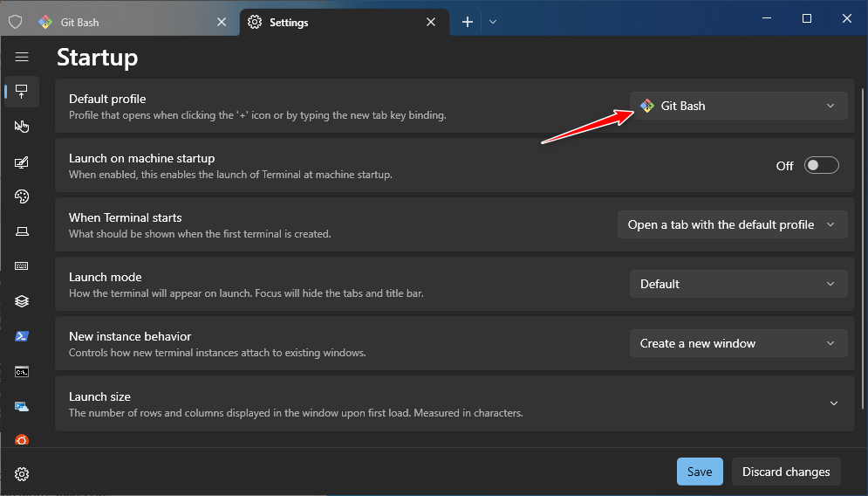868x496 pixels.
Task: Go to Color schemes via the palette icon
Action: (22, 196)
